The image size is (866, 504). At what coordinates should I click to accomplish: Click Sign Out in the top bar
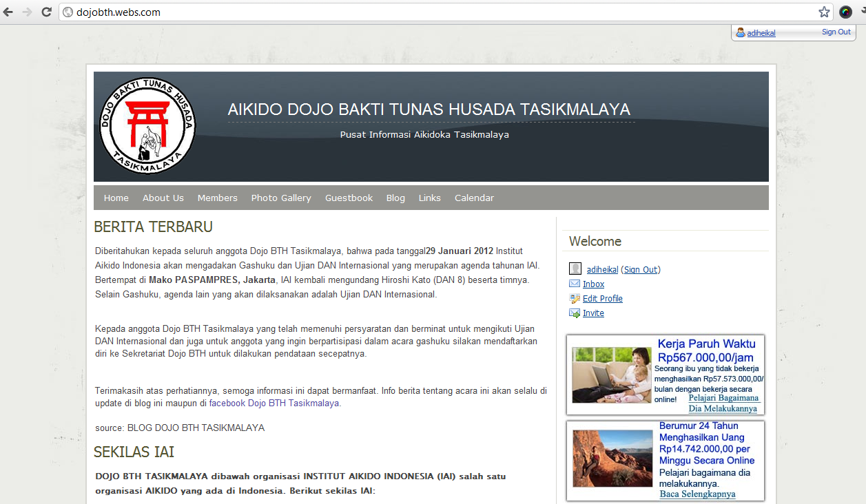[836, 32]
